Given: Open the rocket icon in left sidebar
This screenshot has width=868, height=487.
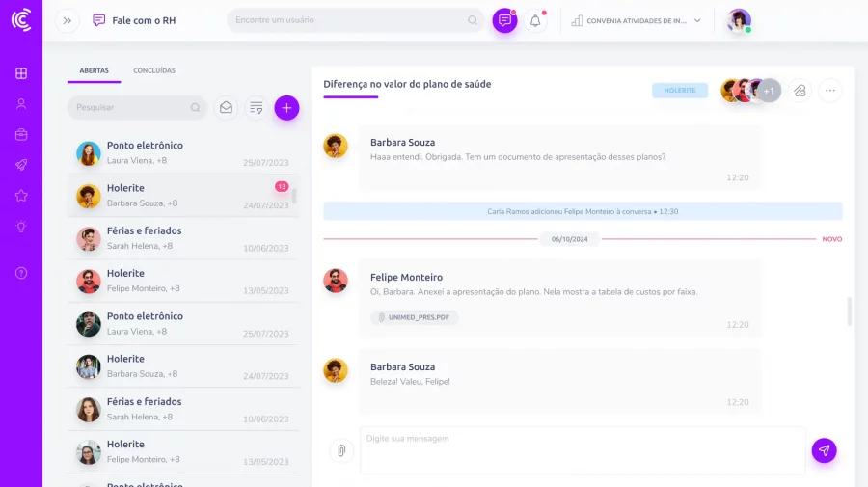Looking at the screenshot, I should [21, 165].
